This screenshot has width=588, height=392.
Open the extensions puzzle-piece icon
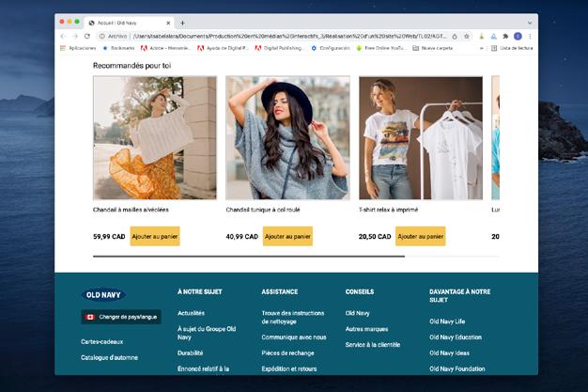pos(505,37)
